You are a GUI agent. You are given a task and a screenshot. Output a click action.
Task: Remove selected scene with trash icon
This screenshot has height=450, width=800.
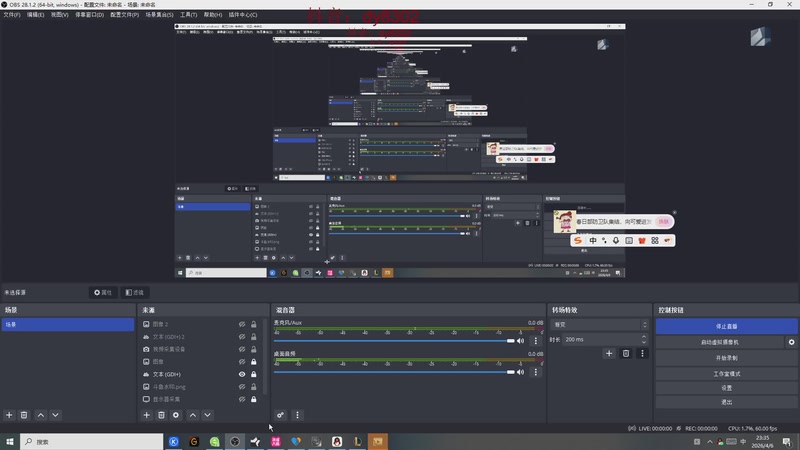[x=24, y=415]
